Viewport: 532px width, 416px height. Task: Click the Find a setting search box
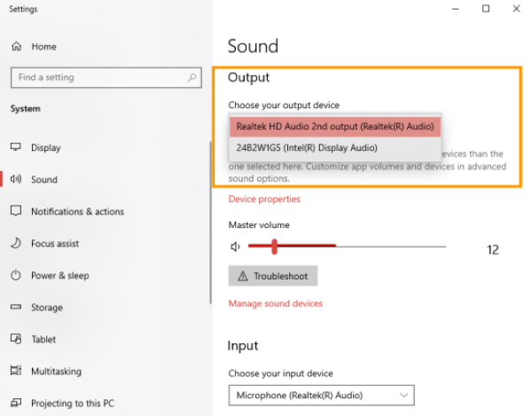click(x=98, y=78)
